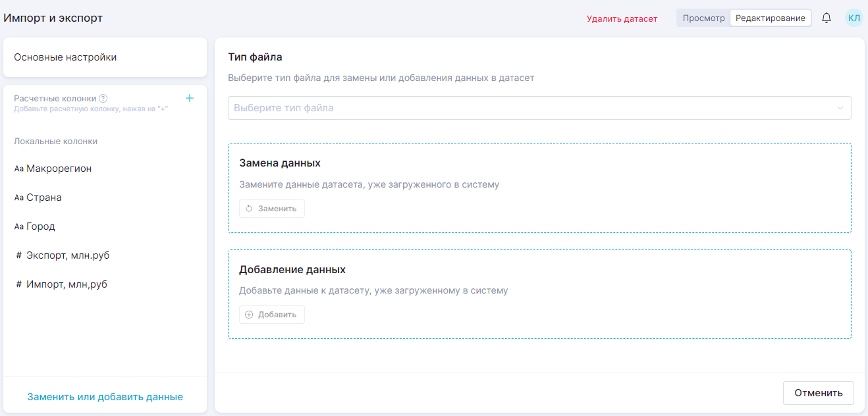Image resolution: width=868 pixels, height=416 pixels.
Task: Click the plus icon to add calculated column
Action: 190,98
